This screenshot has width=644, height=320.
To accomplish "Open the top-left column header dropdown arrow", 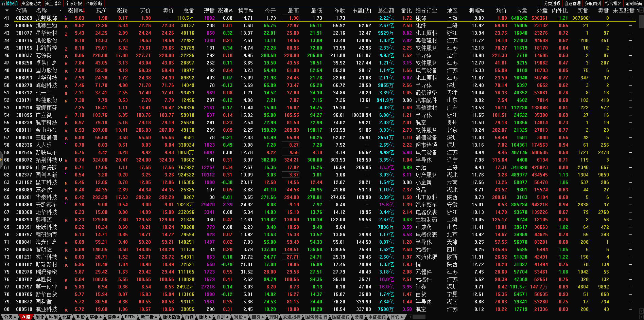I will pyautogui.click(x=7, y=11).
